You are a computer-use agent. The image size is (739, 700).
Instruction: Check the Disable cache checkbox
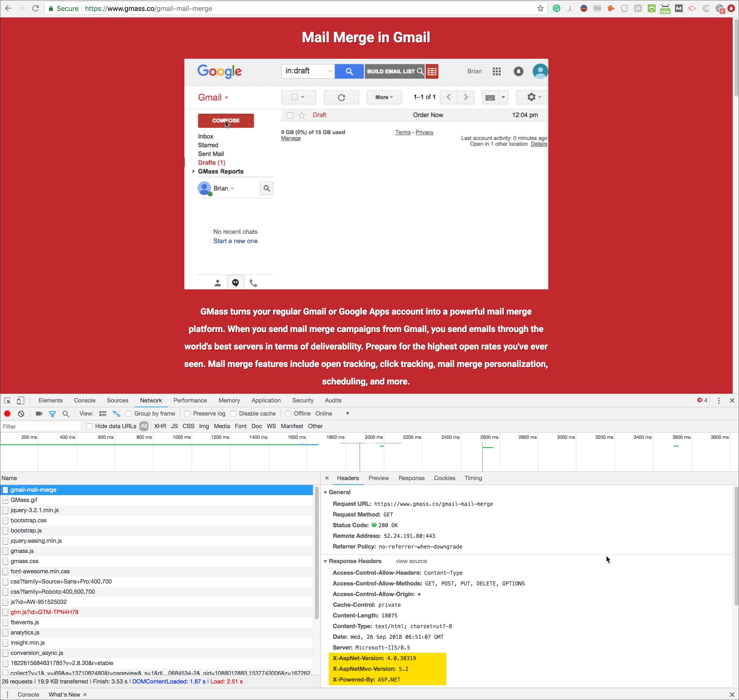[x=234, y=413]
